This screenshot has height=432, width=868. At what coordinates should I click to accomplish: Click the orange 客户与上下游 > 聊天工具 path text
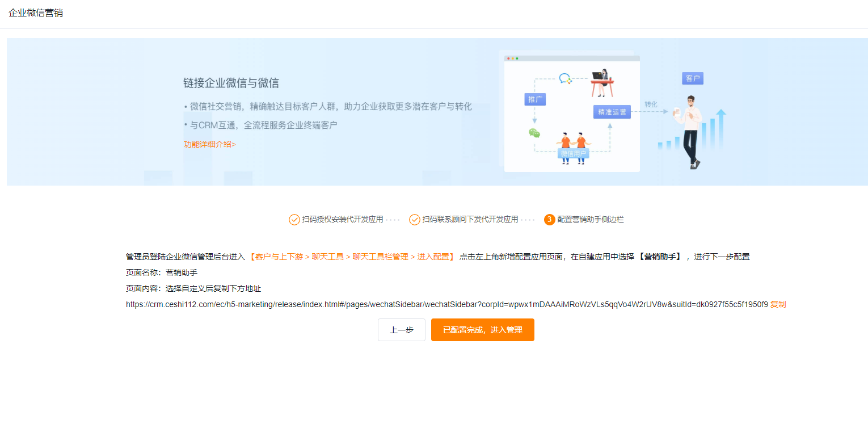[352, 257]
